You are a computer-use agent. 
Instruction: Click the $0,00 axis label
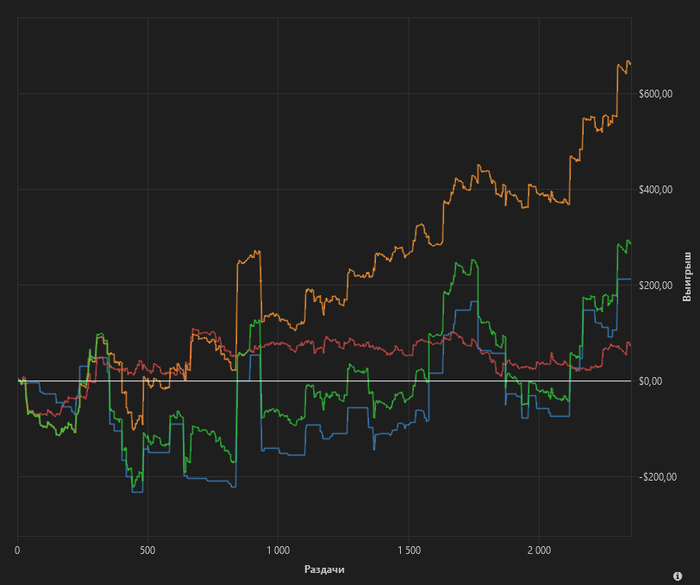click(x=650, y=381)
